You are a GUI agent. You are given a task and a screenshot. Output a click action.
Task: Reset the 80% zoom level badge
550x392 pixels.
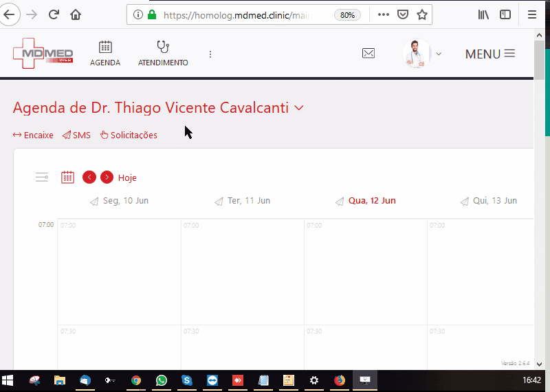pos(347,15)
